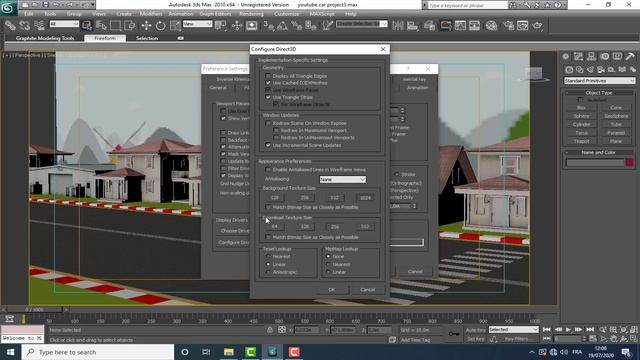The image size is (640, 360).
Task: Open the Modifiers menu
Action: 151,14
